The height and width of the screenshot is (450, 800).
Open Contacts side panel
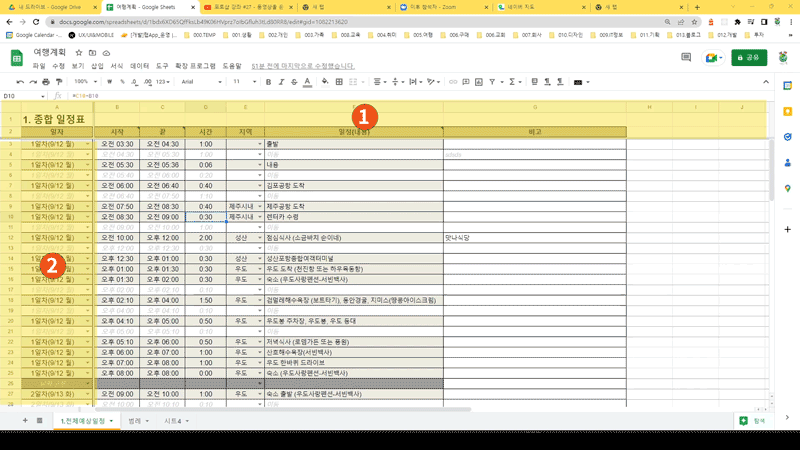coord(787,163)
